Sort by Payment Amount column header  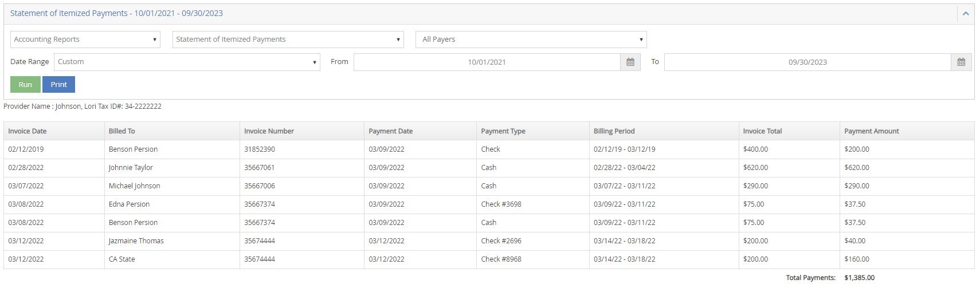(871, 131)
